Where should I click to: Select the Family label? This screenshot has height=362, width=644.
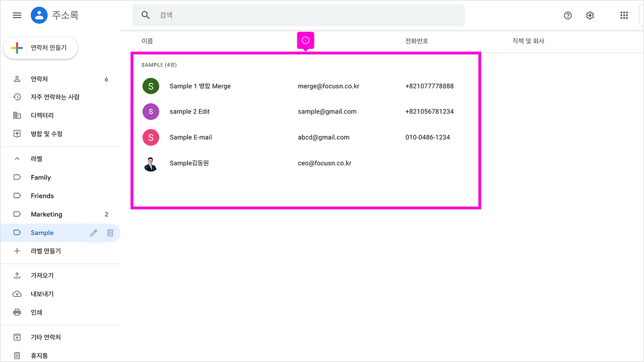[41, 177]
